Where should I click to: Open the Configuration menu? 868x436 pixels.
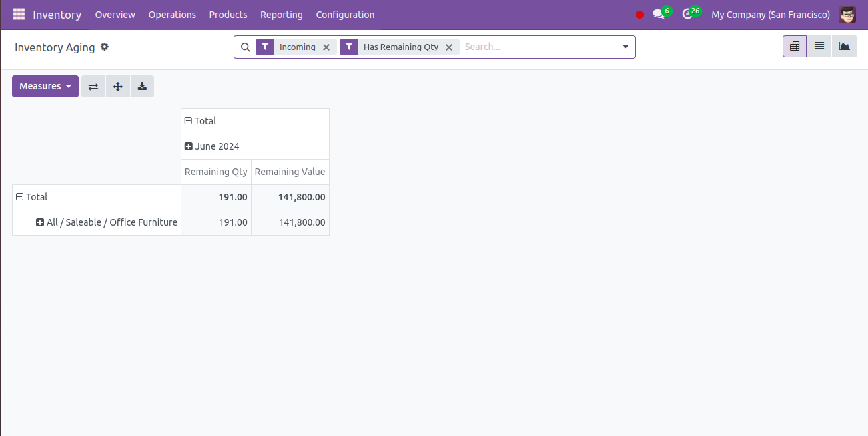tap(345, 15)
